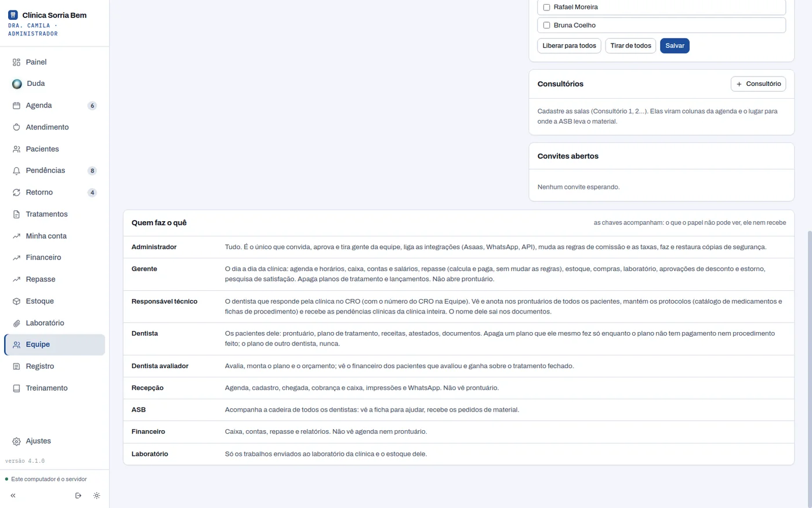812x508 pixels.
Task: Click the Clínica Sorria Bem tooth logo
Action: point(13,15)
